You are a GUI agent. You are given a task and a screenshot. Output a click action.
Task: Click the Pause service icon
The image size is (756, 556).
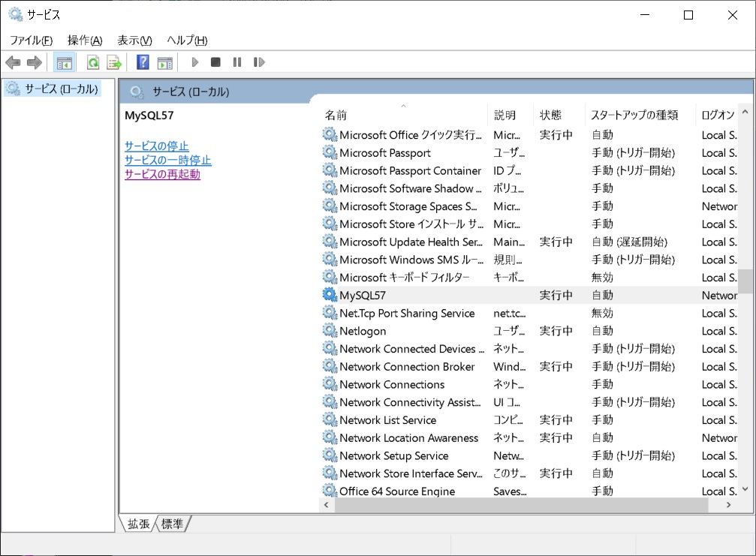tap(236, 62)
